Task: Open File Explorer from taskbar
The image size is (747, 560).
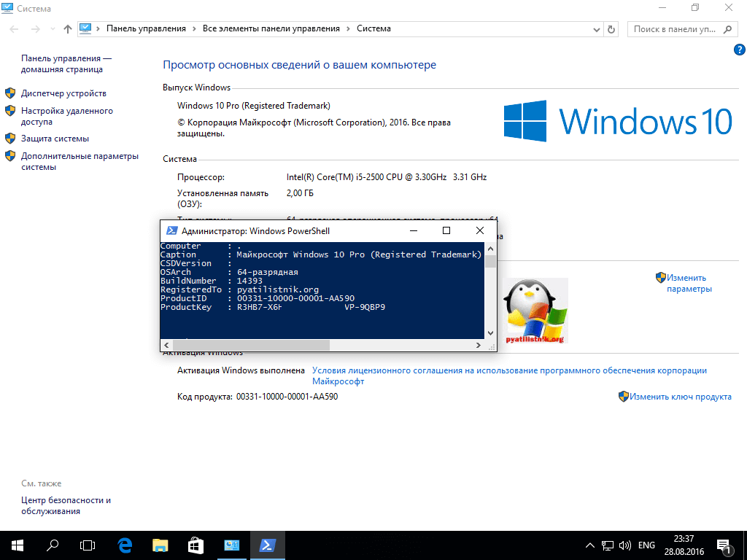Action: (160, 545)
